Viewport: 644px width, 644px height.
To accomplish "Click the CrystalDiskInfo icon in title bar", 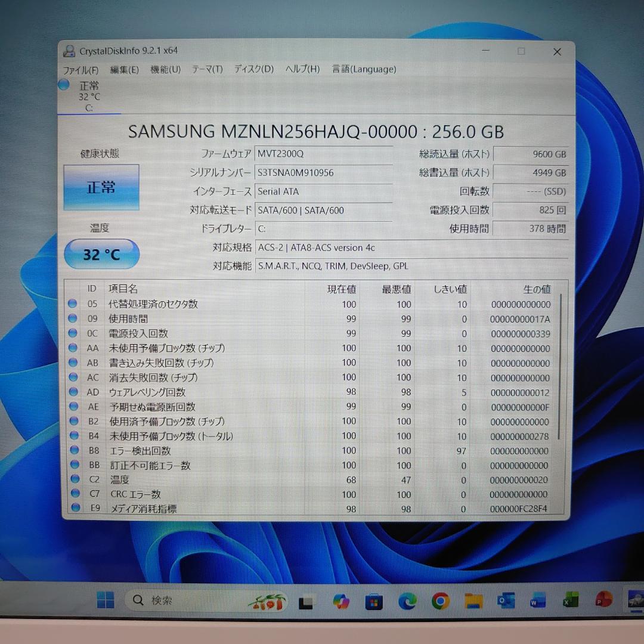I will tap(69, 51).
